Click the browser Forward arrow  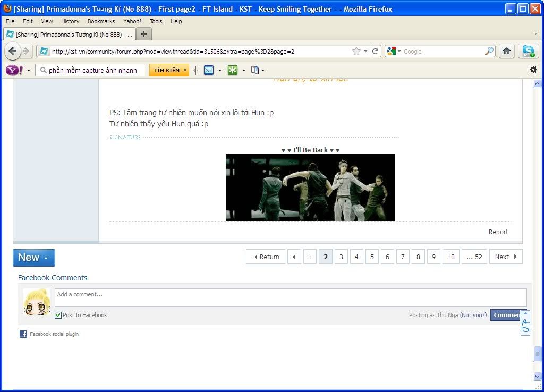[x=26, y=52]
